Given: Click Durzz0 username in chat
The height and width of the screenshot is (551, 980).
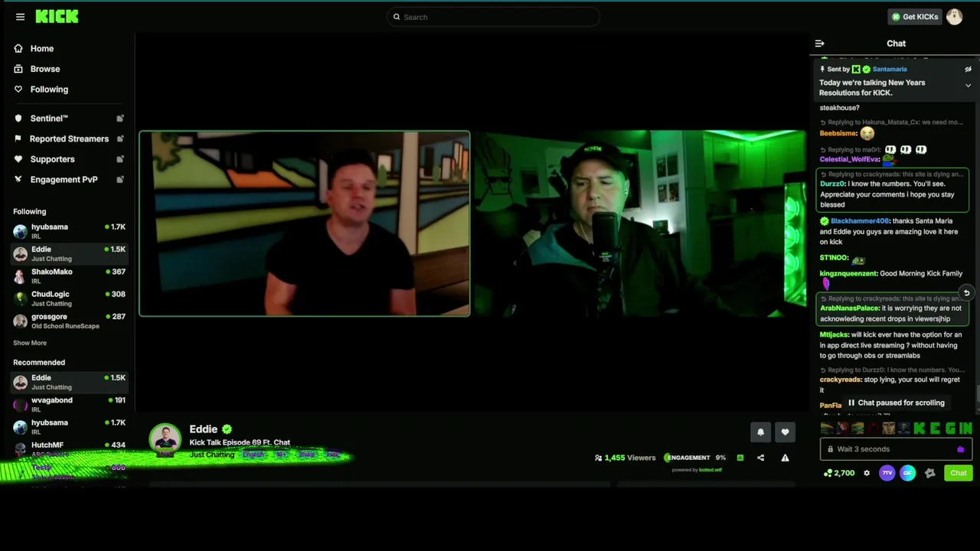Looking at the screenshot, I should tap(832, 184).
